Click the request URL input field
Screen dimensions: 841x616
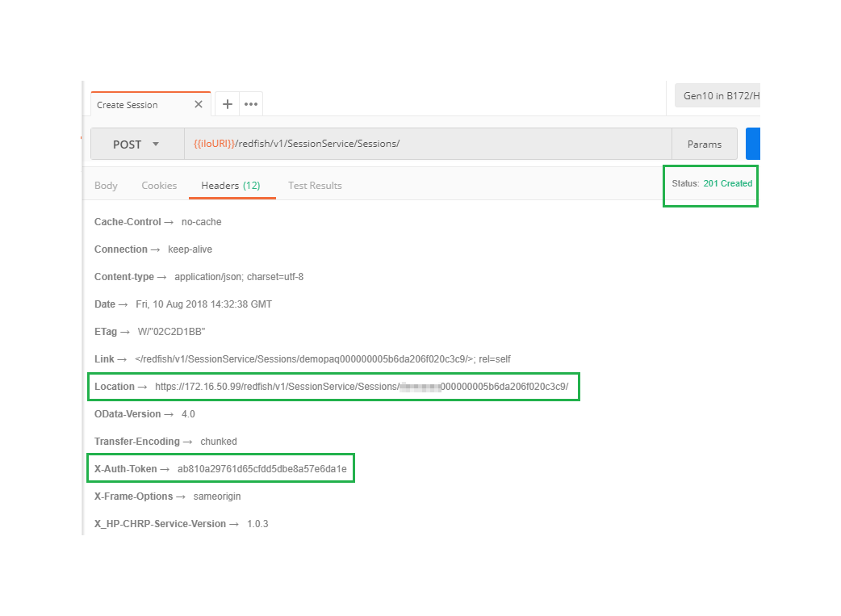(x=428, y=144)
